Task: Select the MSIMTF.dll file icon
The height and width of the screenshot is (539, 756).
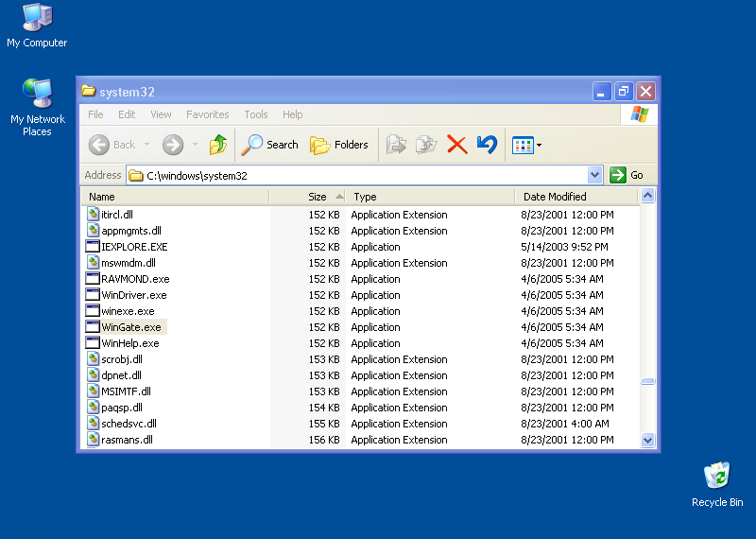Action: pos(93,391)
